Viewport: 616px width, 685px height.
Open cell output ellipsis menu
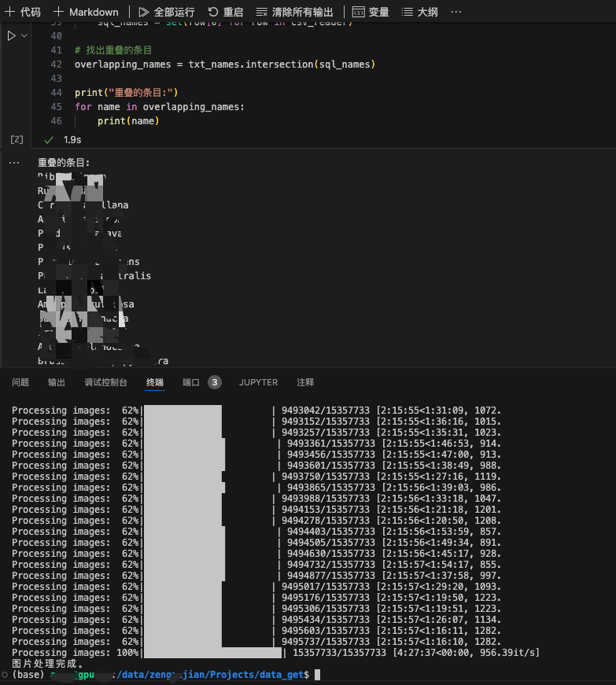click(14, 163)
